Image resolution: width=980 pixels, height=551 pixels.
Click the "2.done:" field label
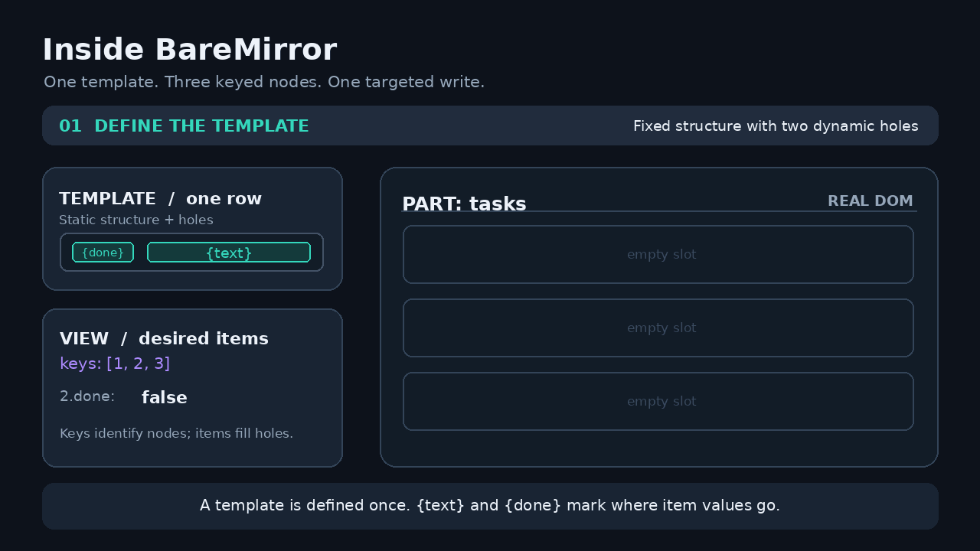(87, 396)
